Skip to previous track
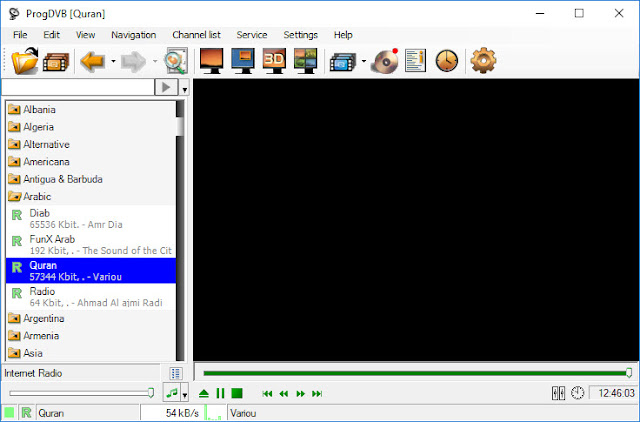 pos(267,394)
